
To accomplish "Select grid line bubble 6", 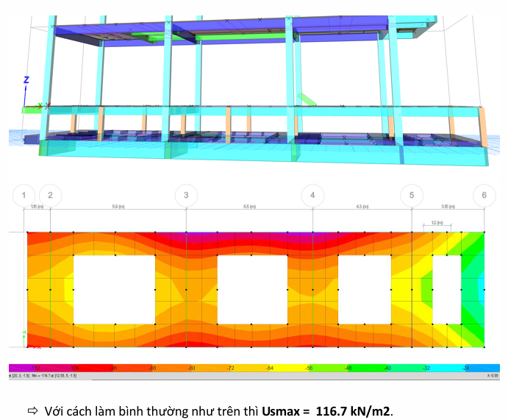I will 484,195.
